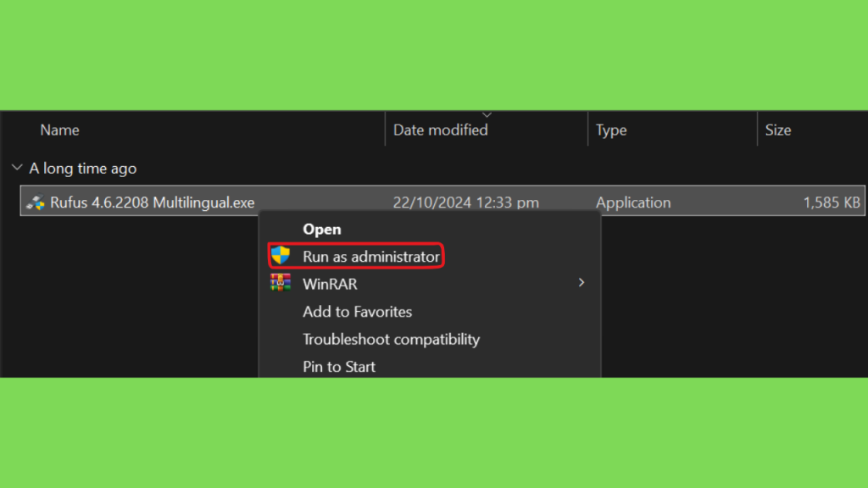Screen dimensions: 868x488
Task: Sort files by the Name column header
Action: pyautogui.click(x=60, y=130)
